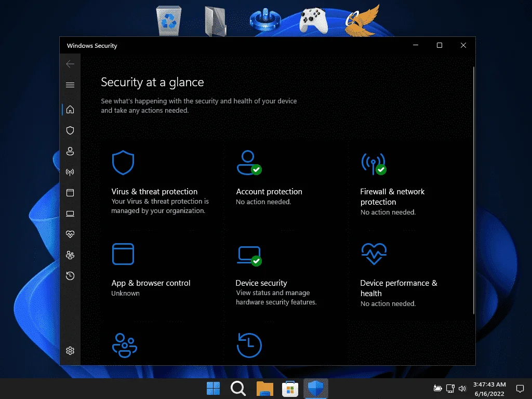
Task: Open the notification center icon
Action: click(x=520, y=389)
